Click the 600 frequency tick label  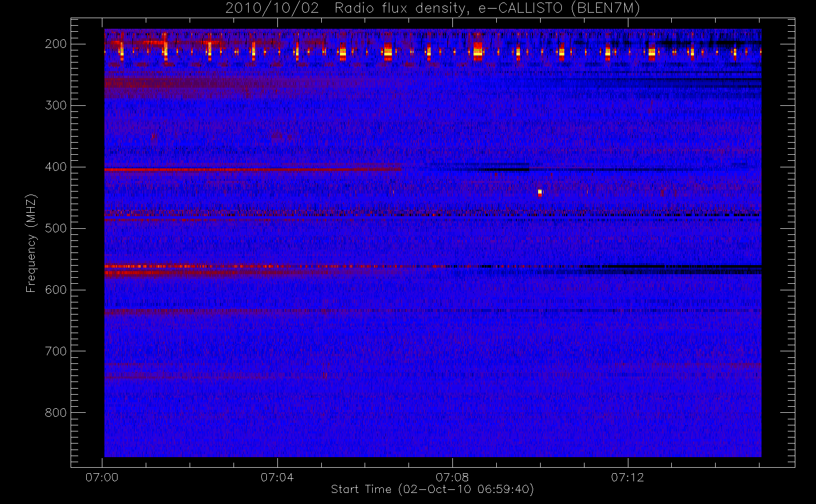tap(56, 290)
